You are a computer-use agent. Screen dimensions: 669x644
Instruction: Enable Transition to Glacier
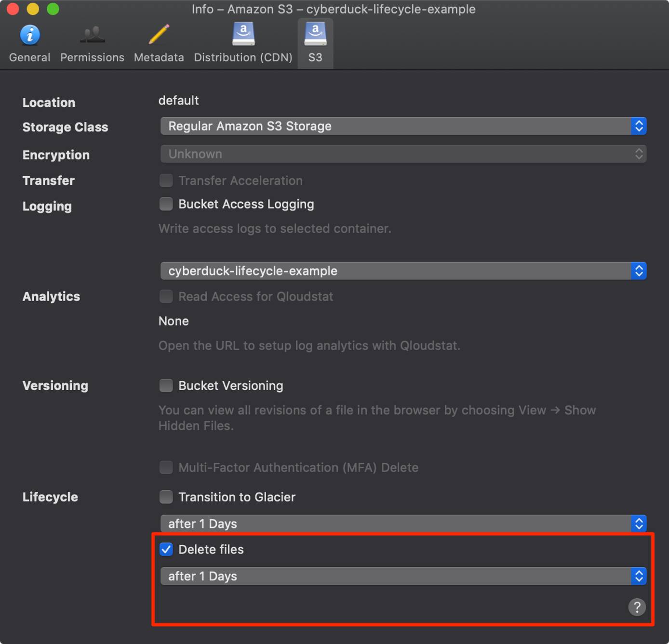pos(166,497)
